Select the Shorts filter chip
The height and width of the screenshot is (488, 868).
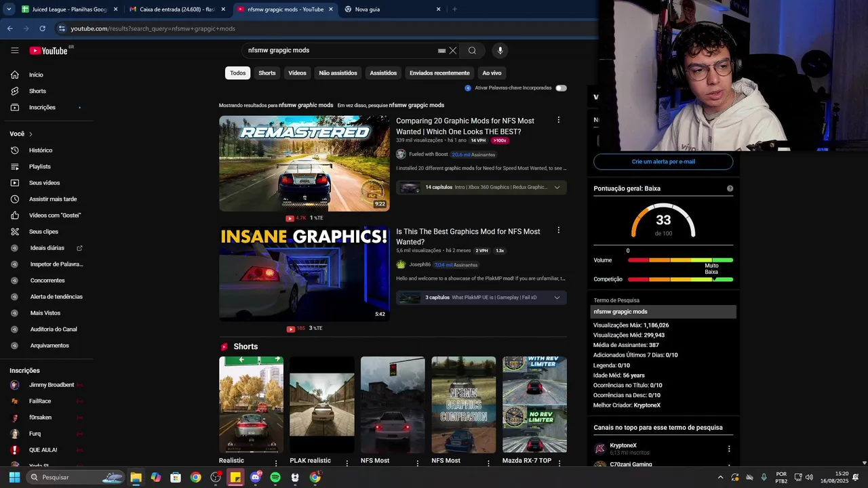pyautogui.click(x=267, y=73)
